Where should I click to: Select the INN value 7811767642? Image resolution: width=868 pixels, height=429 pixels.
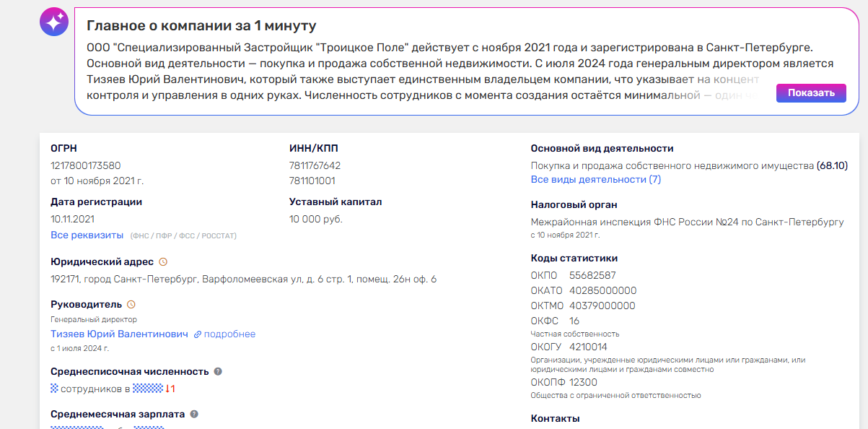pyautogui.click(x=315, y=165)
